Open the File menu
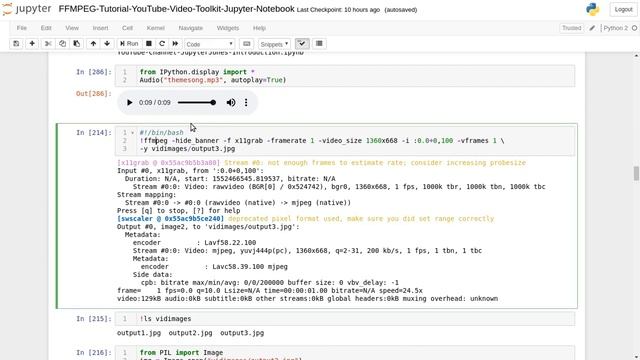 click(22, 28)
